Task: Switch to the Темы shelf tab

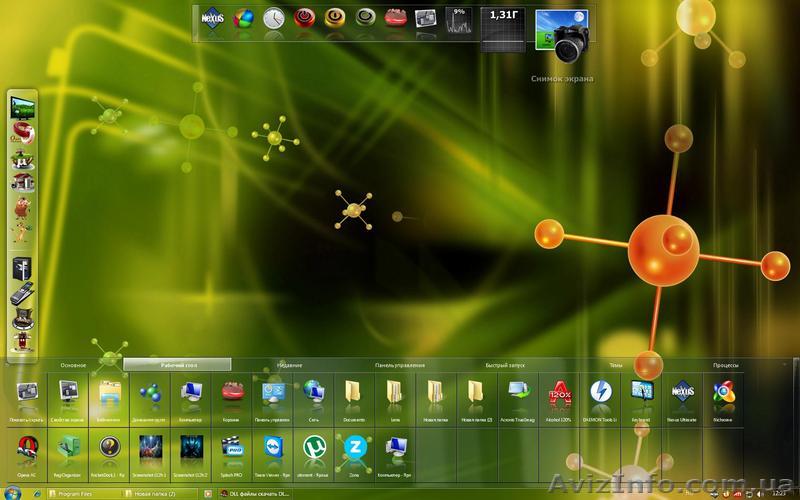Action: 616,365
